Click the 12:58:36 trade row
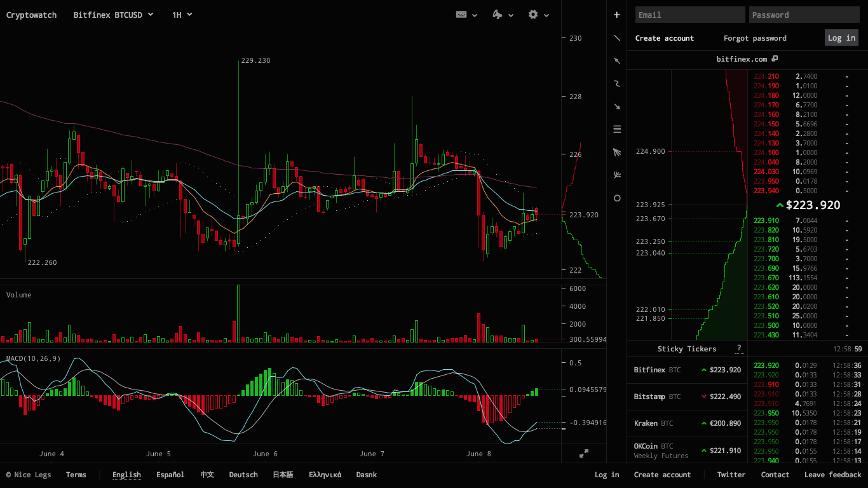 [x=808, y=365]
